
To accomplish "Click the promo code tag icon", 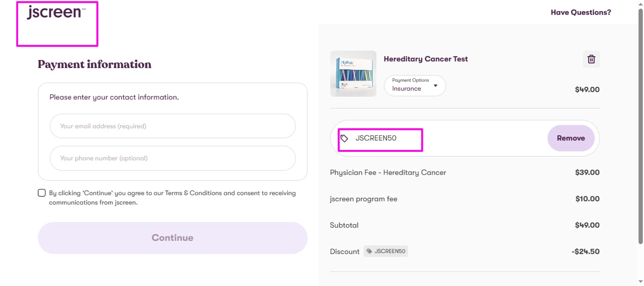I will (344, 138).
